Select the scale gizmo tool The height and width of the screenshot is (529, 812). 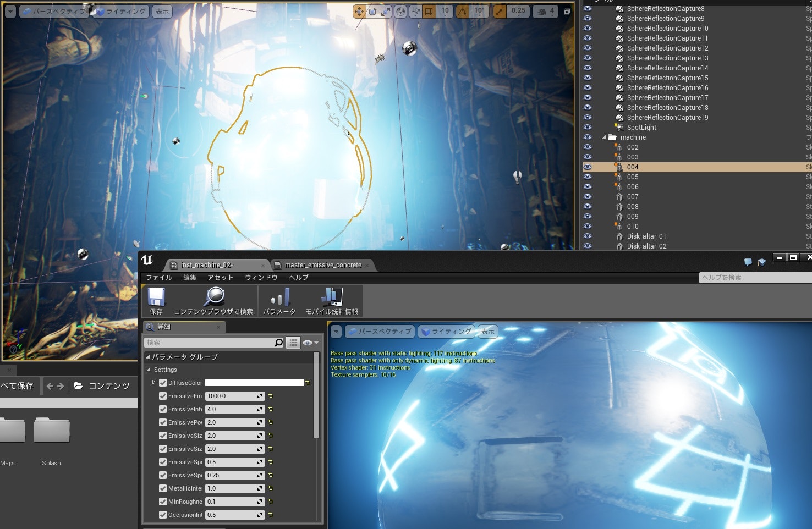pos(386,12)
